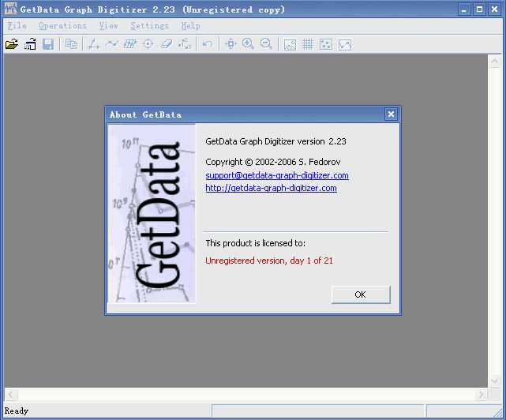Open the View menu
Image resolution: width=506 pixels, height=420 pixels.
(x=108, y=26)
